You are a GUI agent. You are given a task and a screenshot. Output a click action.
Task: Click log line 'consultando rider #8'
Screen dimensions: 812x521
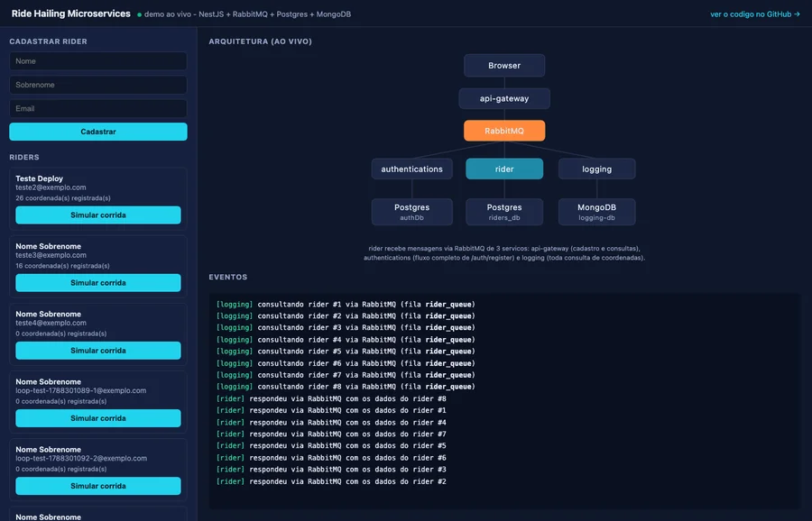[346, 387]
